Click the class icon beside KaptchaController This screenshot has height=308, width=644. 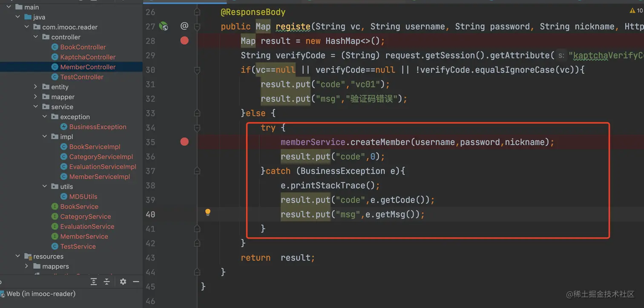pos(55,57)
